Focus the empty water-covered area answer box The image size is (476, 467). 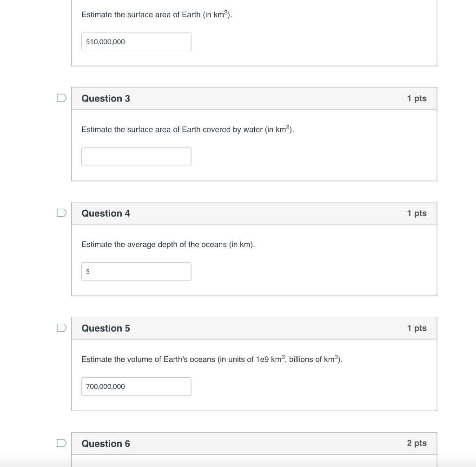coord(136,157)
